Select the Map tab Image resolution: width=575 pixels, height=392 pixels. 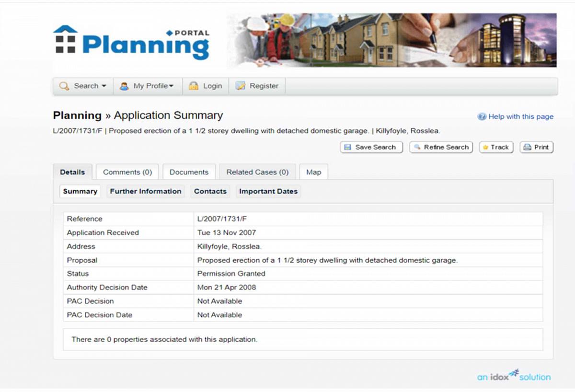313,172
